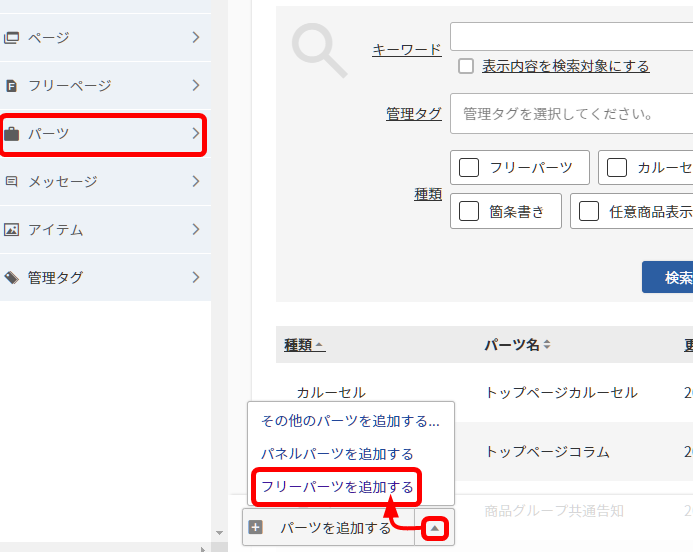This screenshot has height=552, width=693.
Task: Expand the メッセージ sidebar chevron
Action: 196,181
